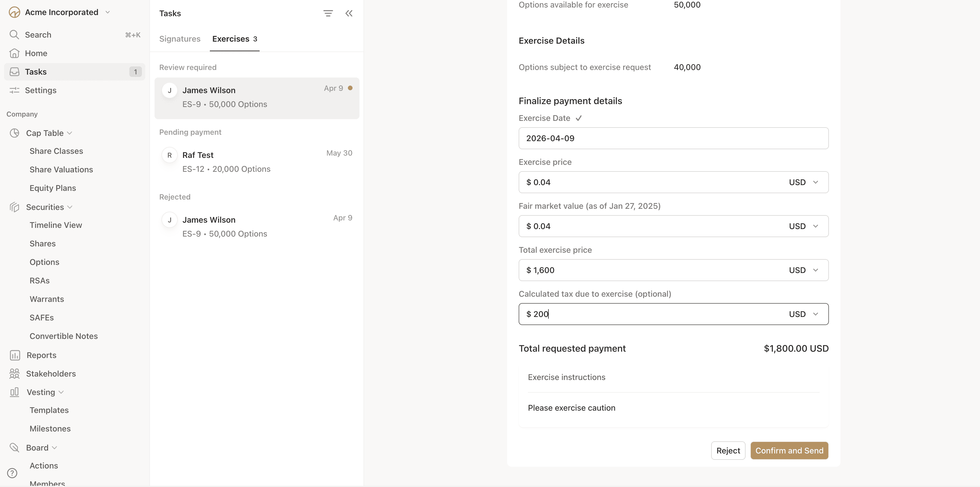This screenshot has width=980, height=487.
Task: Click the filter icon in Tasks header
Action: tap(328, 13)
